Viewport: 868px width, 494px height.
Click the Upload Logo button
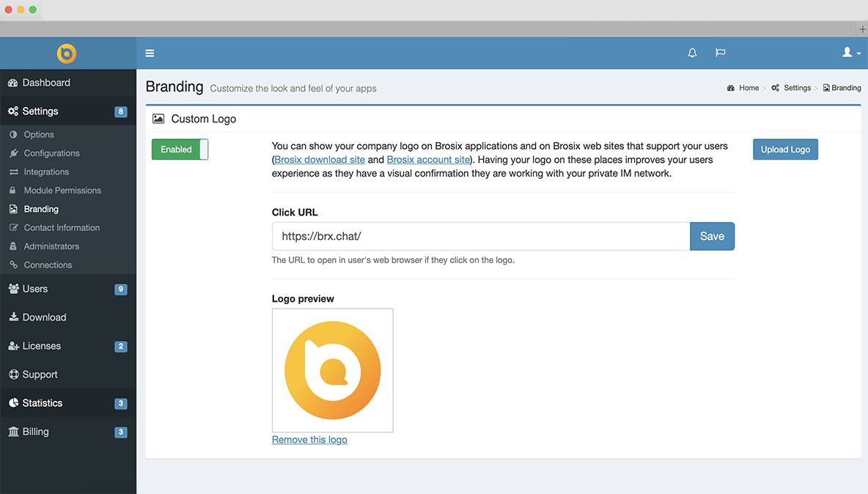[785, 150]
